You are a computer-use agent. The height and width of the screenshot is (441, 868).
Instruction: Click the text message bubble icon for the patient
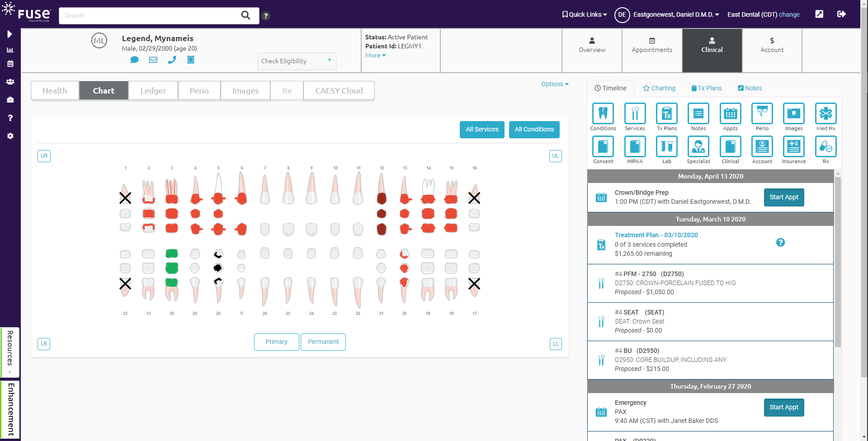pyautogui.click(x=134, y=59)
